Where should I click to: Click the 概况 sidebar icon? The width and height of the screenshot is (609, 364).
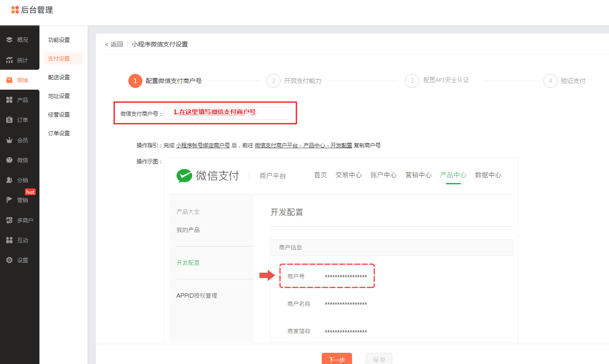pyautogui.click(x=9, y=40)
